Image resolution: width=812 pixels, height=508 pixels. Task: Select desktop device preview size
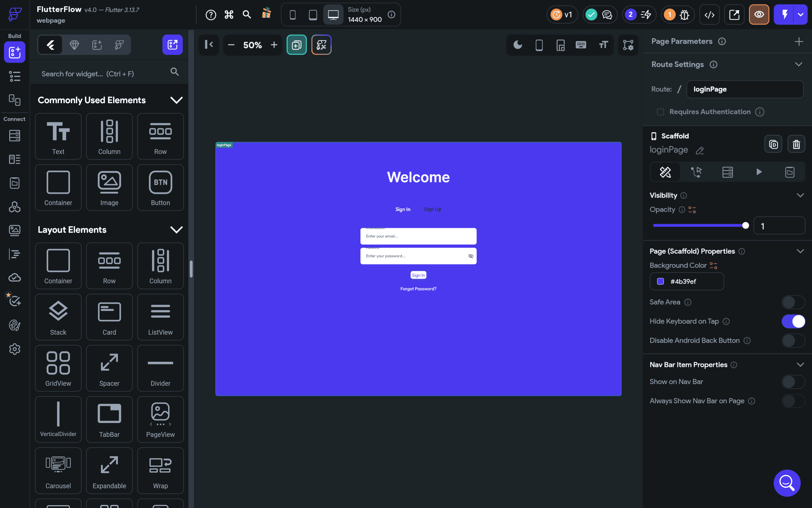(333, 15)
